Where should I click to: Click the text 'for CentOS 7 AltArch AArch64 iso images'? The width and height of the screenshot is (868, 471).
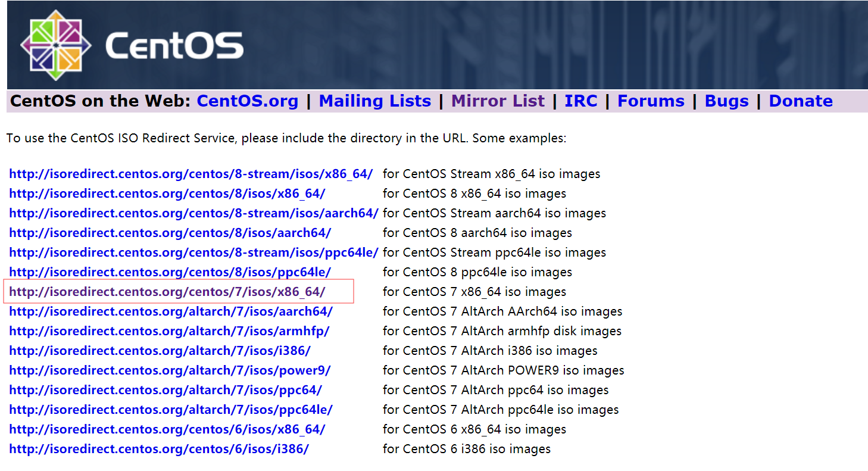502,311
